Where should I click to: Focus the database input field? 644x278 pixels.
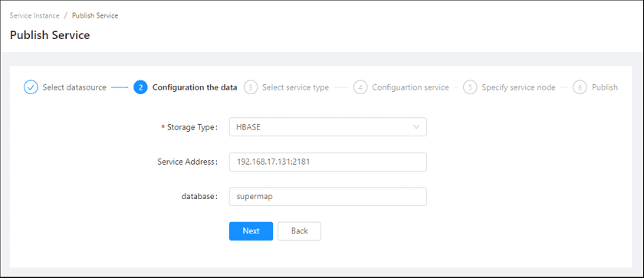pos(328,196)
